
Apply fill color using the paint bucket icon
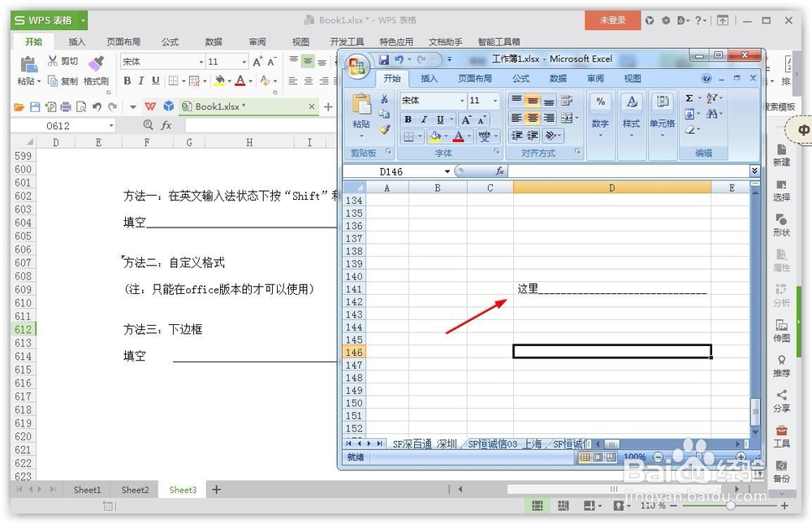click(435, 135)
